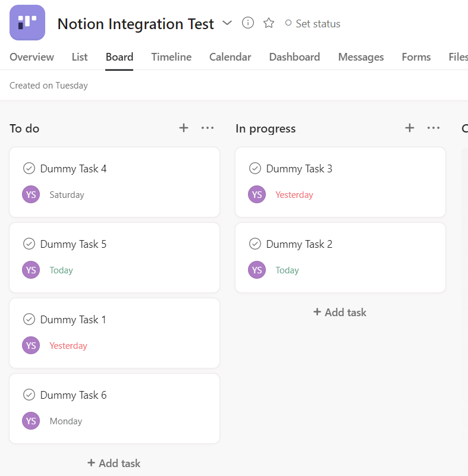
Task: Open the Messages tab
Action: pyautogui.click(x=361, y=57)
